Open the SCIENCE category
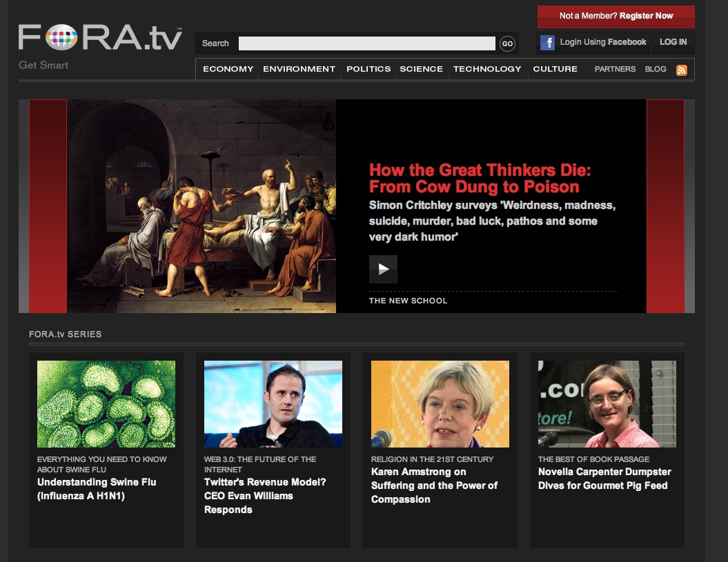 click(421, 69)
